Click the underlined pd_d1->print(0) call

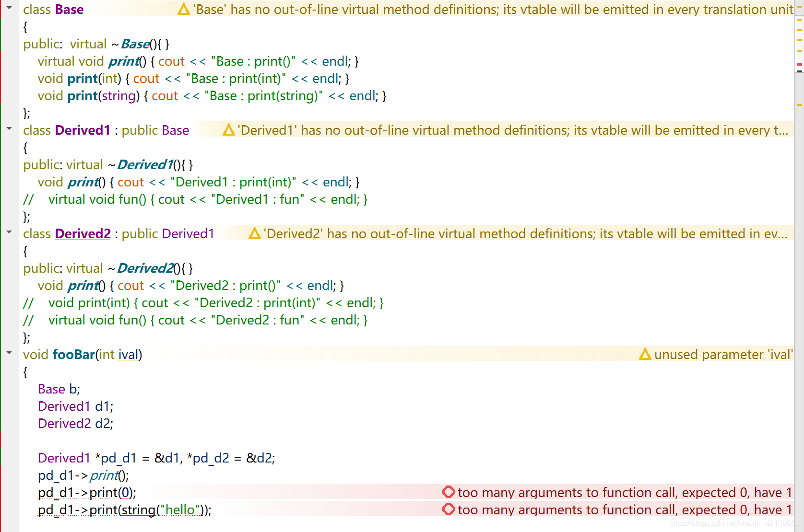pyautogui.click(x=87, y=493)
